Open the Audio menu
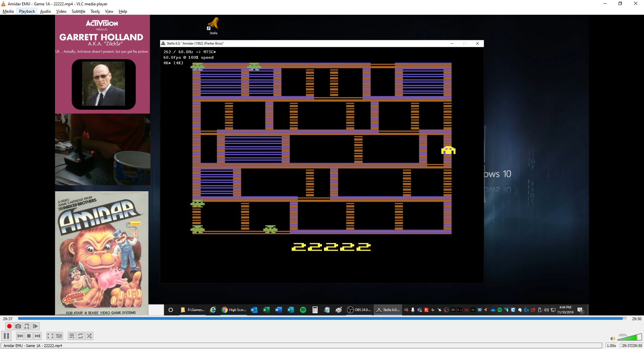 pyautogui.click(x=46, y=11)
